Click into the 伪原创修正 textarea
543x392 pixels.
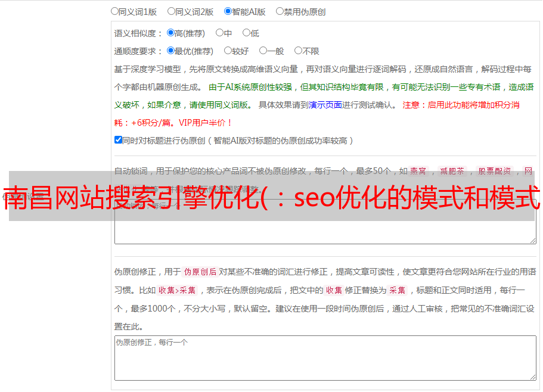click(325, 358)
